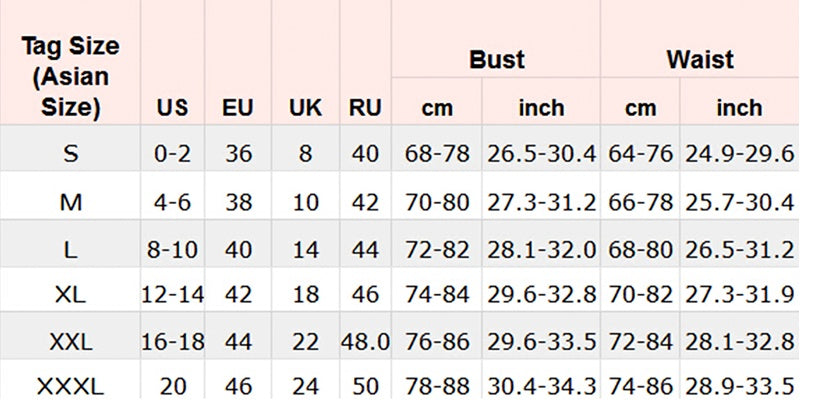
Task: Click the waist inch value "24.9-29.6"
Action: pyautogui.click(x=739, y=154)
